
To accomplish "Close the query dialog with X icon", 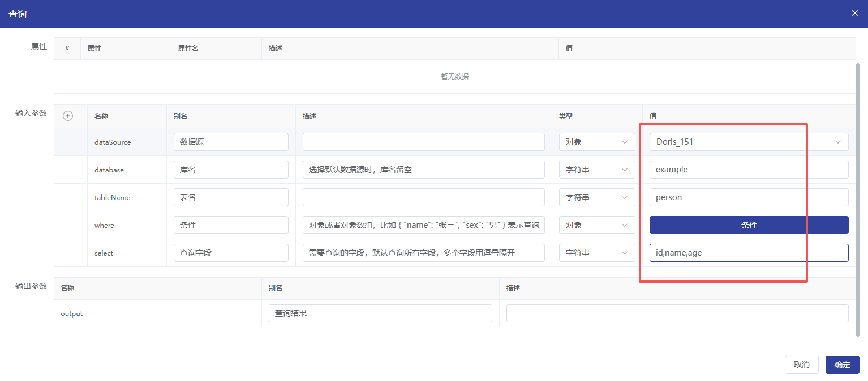I will click(x=854, y=13).
